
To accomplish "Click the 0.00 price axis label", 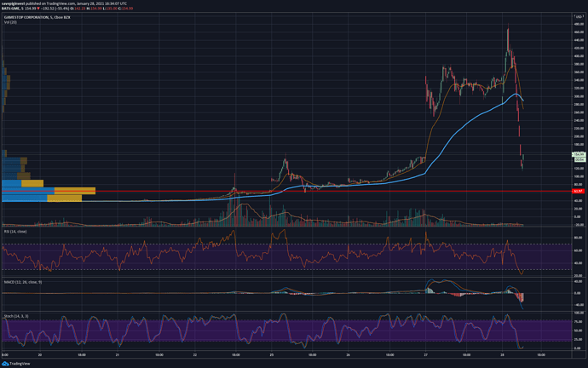I will coord(578,216).
